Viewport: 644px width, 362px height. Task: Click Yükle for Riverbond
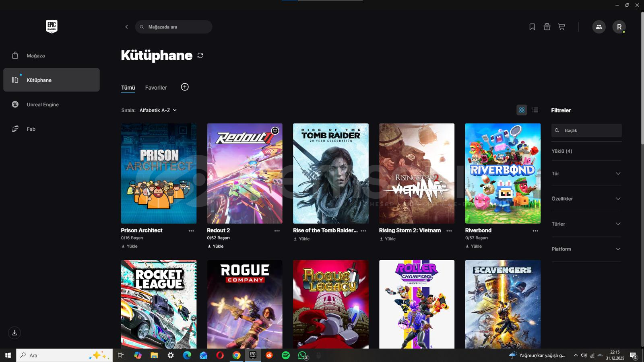point(474,246)
